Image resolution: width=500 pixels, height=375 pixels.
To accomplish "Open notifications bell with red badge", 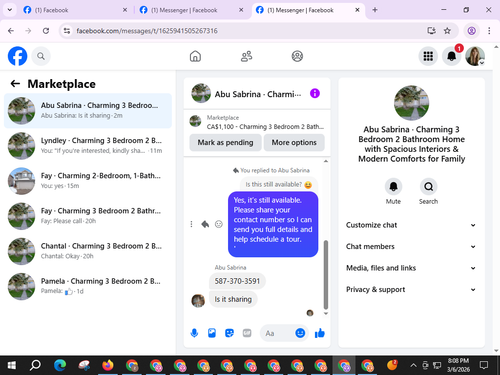I will point(452,56).
